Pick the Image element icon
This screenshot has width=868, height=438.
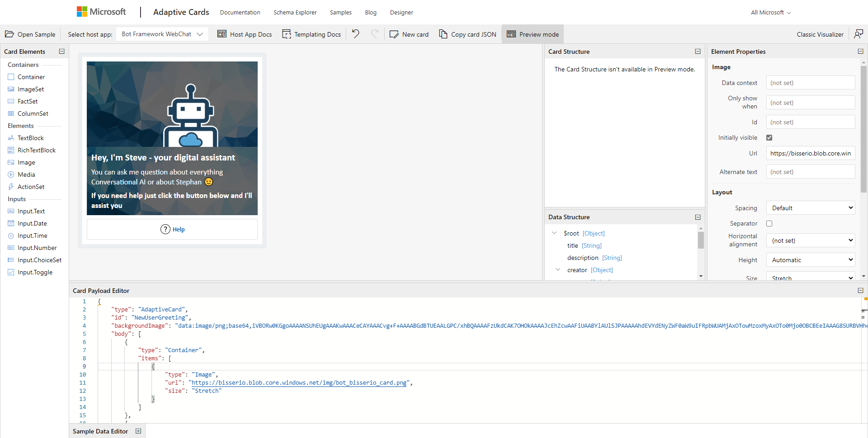click(11, 162)
